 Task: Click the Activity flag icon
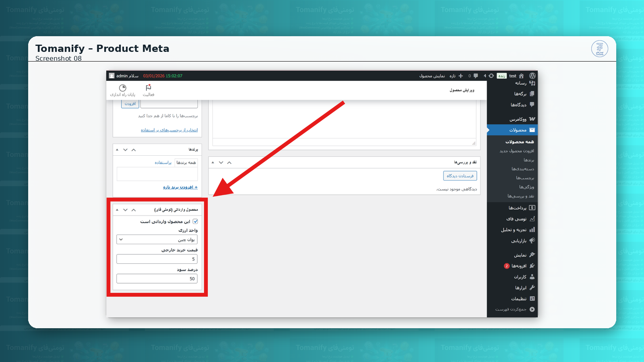click(x=149, y=88)
